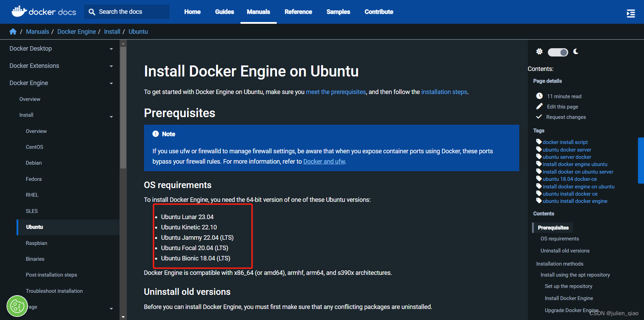
Task: Select the Ubuntu sidebar item
Action: pyautogui.click(x=68, y=227)
